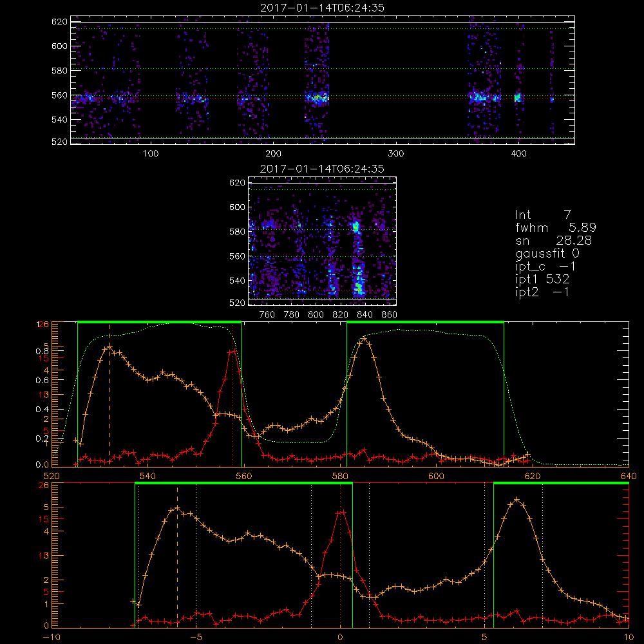Click the x-axis label 200 on the wide spectrogram
Image resolution: width=644 pixels, height=644 pixels.
(273, 154)
